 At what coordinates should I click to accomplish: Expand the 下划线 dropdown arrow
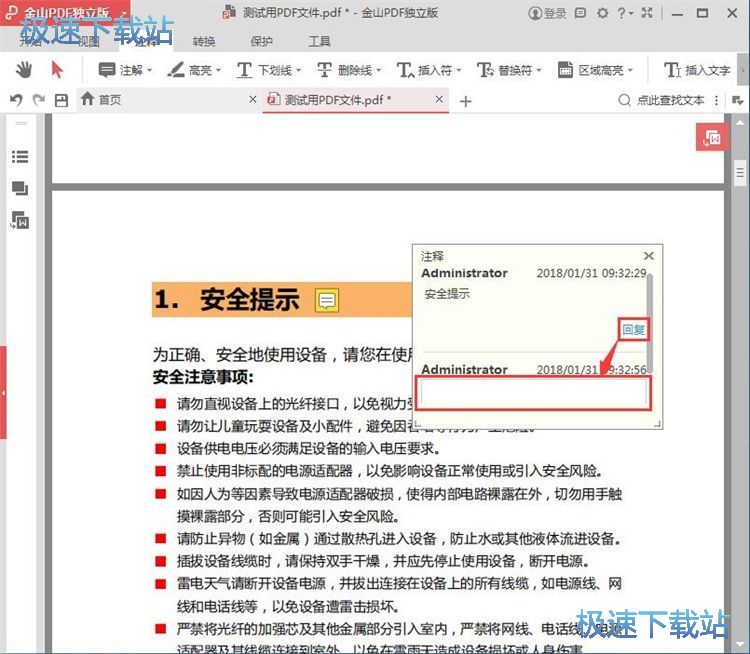299,71
